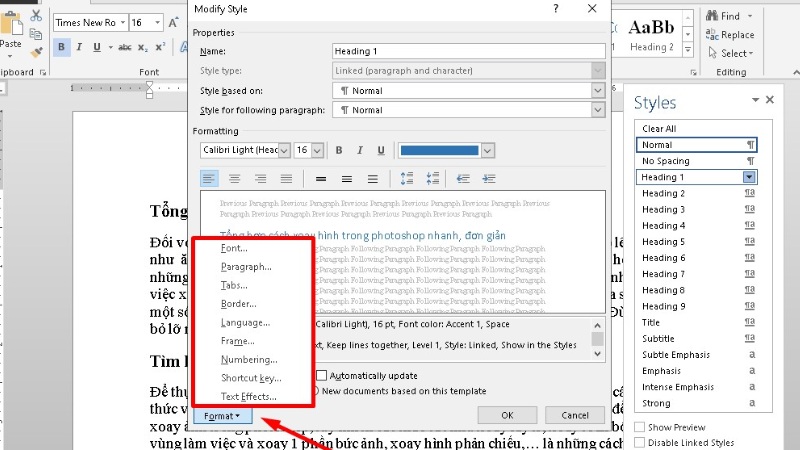Choose Font... from the Format menu
This screenshot has height=450, width=800.
click(x=234, y=248)
